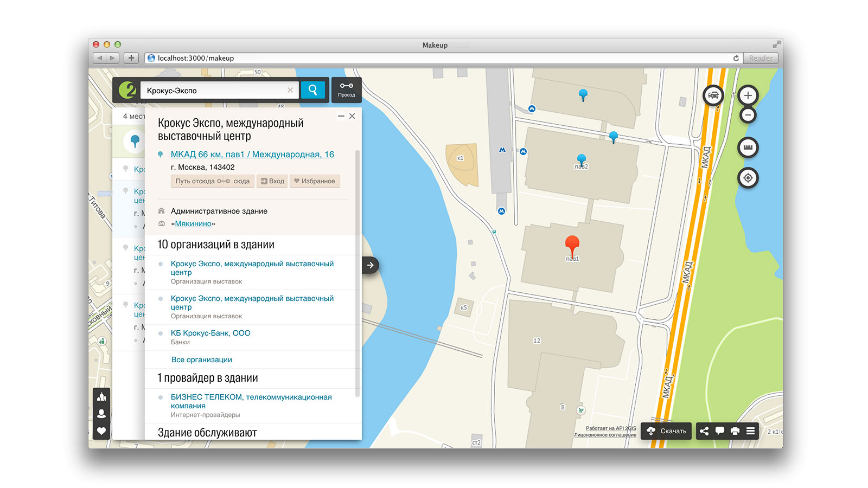The image size is (868, 488).
Task: Click the topmost blue map pin
Action: 583,95
